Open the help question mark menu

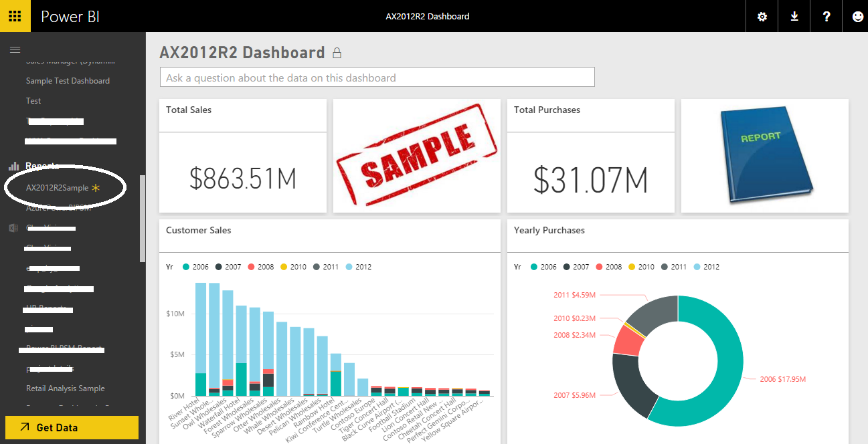(827, 17)
